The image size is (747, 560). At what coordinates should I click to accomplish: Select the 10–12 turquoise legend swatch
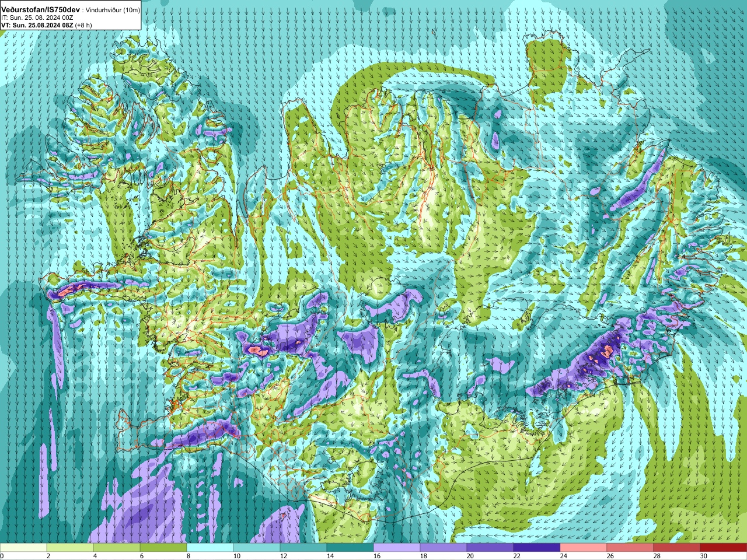(x=257, y=548)
